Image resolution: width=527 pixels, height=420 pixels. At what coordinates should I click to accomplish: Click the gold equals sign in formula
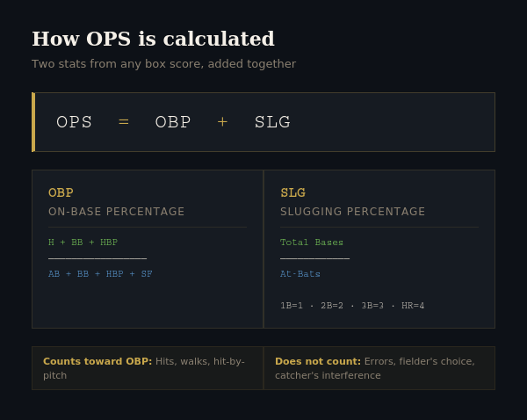124,122
